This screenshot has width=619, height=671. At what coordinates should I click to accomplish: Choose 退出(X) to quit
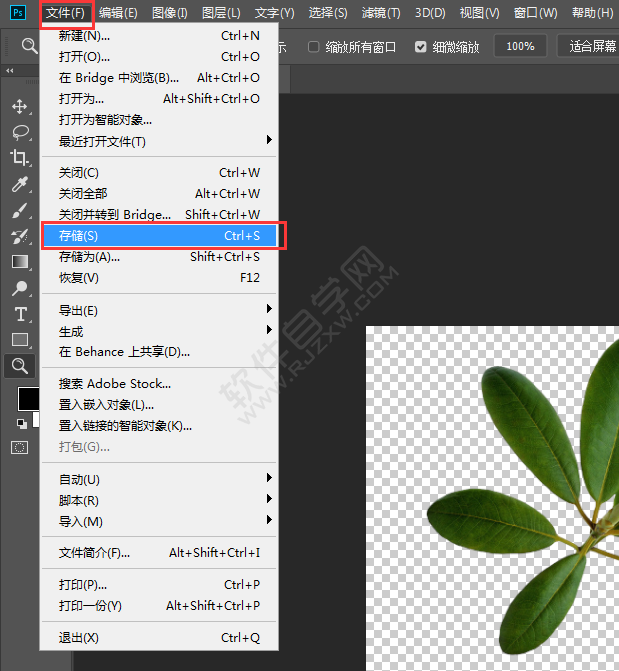[159, 638]
